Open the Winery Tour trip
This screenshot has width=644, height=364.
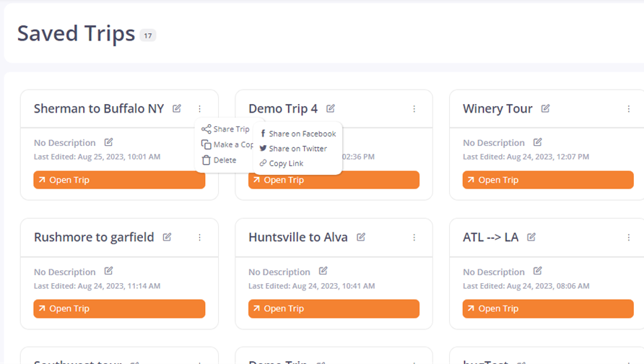(x=548, y=180)
